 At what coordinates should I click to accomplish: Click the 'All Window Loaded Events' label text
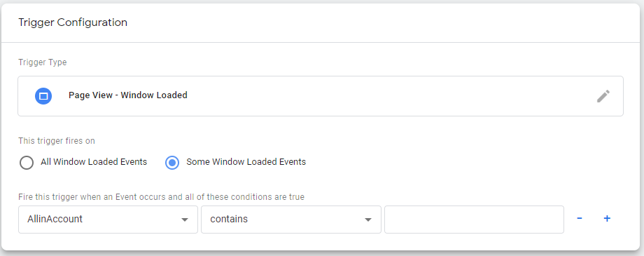[94, 162]
